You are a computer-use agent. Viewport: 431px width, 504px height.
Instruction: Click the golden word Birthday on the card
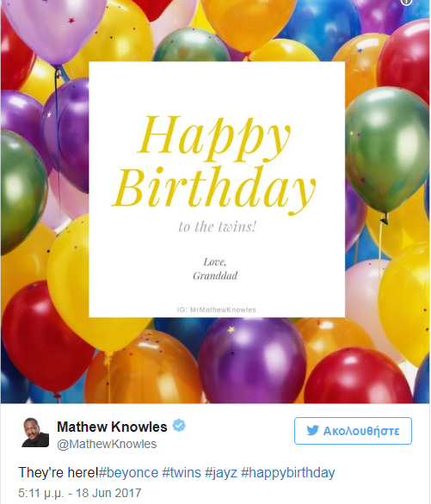click(x=214, y=189)
